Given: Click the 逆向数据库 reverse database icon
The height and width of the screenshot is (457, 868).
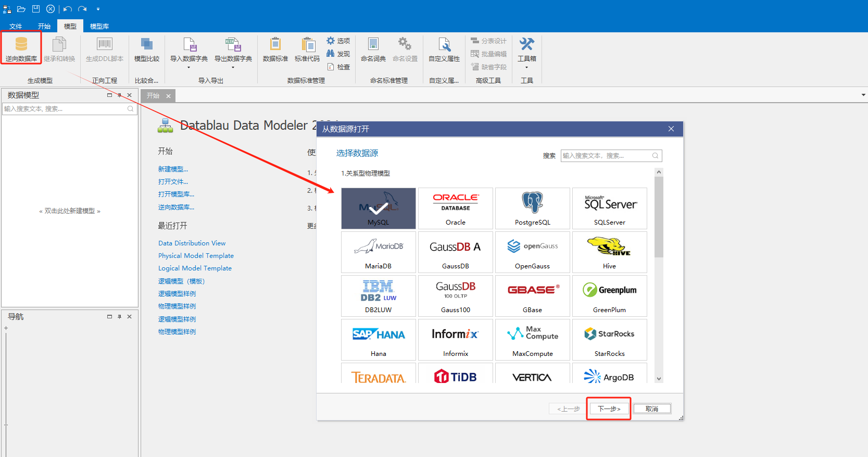Looking at the screenshot, I should 21,48.
